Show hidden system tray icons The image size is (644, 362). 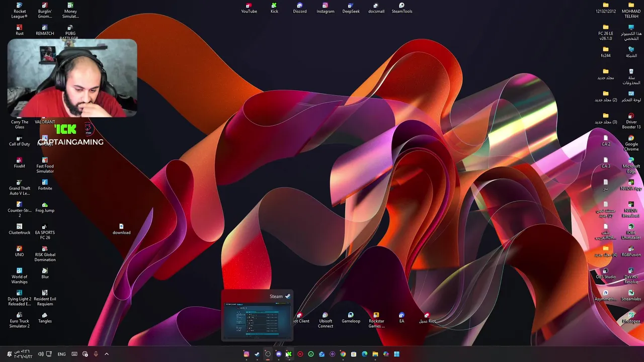106,354
